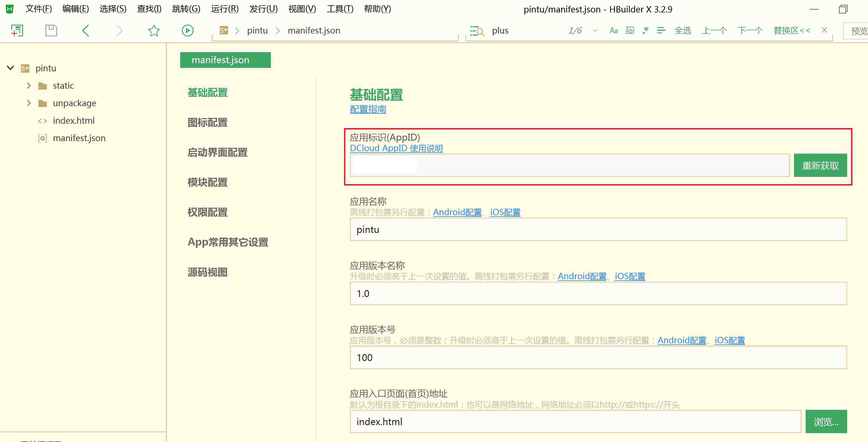Click the star bookmark icon
The image size is (868, 442).
tap(154, 31)
